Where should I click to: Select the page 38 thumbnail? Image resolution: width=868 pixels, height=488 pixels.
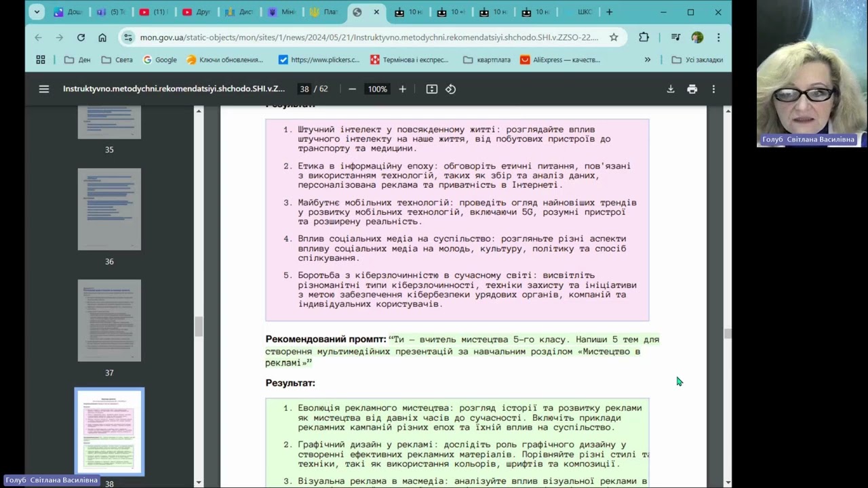[109, 432]
